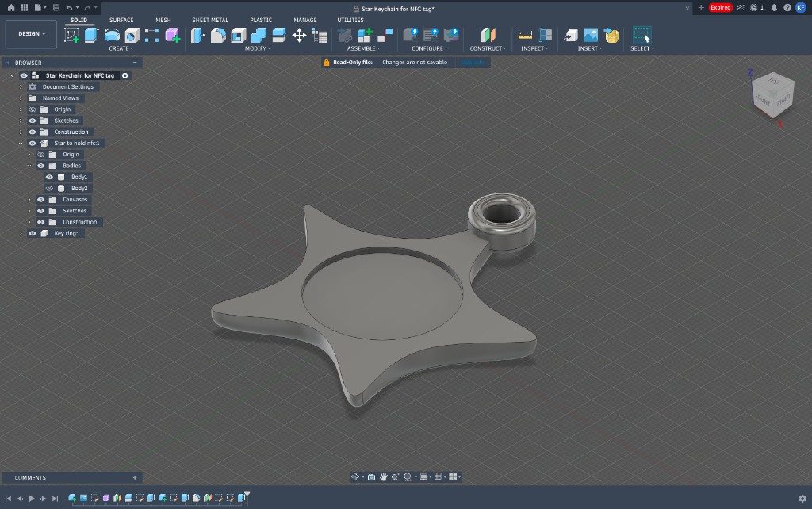Open the DESIGN workspace dropdown

pos(31,34)
